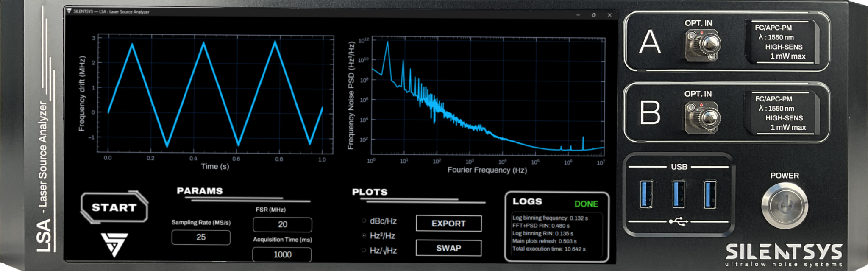Click the optical input connector B

click(x=702, y=117)
